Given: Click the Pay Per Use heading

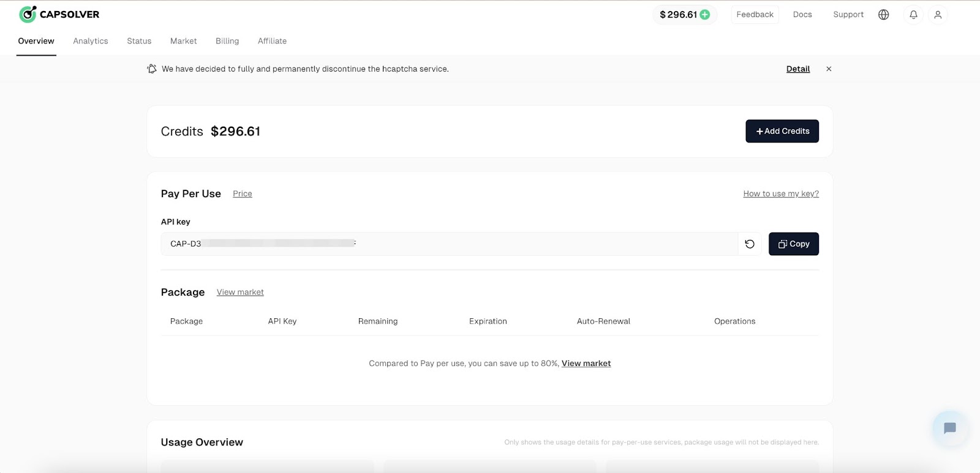Looking at the screenshot, I should (191, 194).
